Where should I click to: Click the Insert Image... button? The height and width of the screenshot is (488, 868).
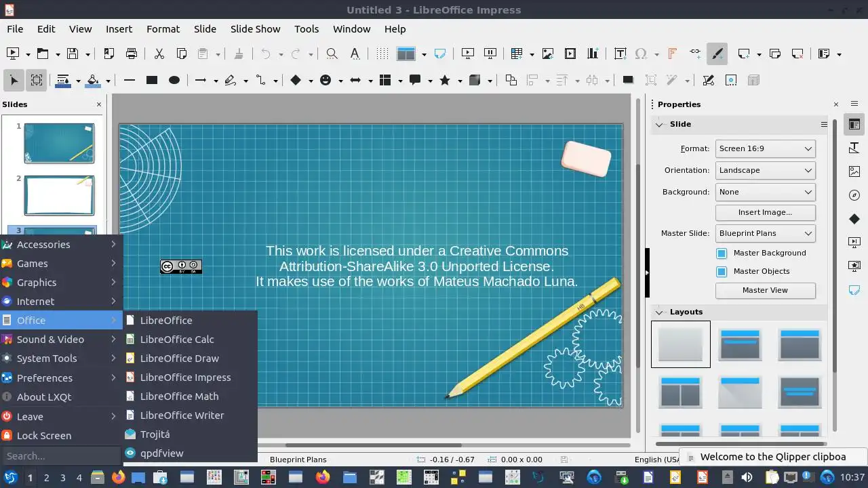tap(766, 212)
